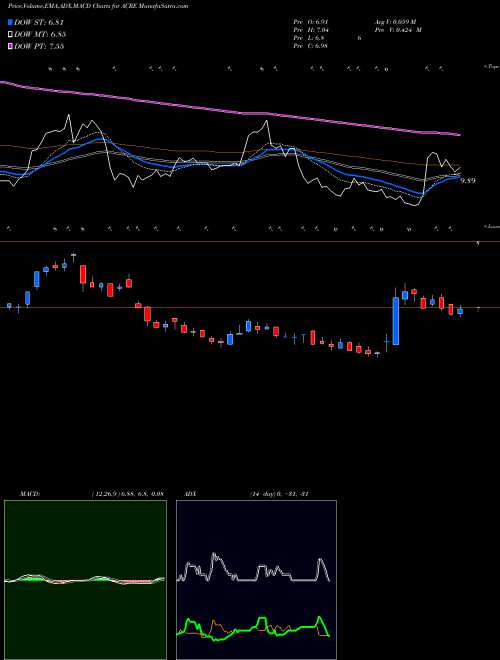
Task: Open the dark blue ADX mini chart
Action: click(x=256, y=580)
